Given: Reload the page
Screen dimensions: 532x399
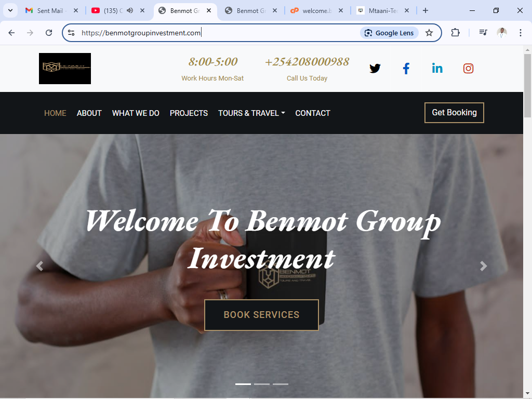Looking at the screenshot, I should coord(49,33).
